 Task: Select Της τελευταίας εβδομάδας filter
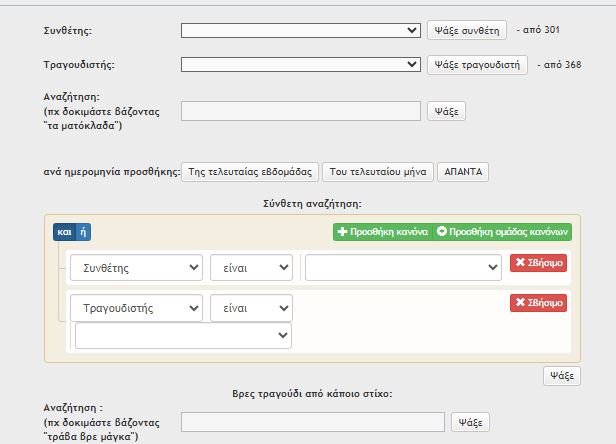click(x=250, y=172)
